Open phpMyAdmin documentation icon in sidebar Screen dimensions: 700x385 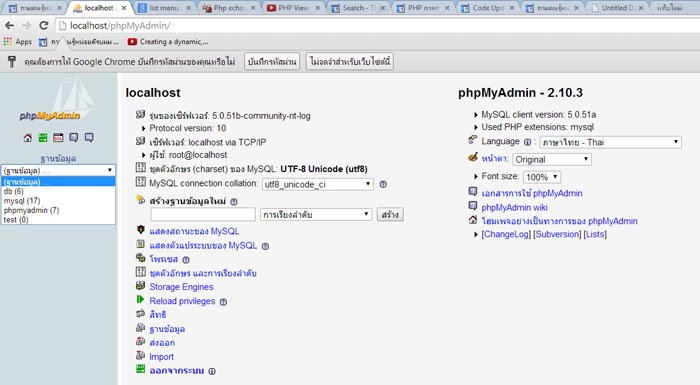coord(74,138)
